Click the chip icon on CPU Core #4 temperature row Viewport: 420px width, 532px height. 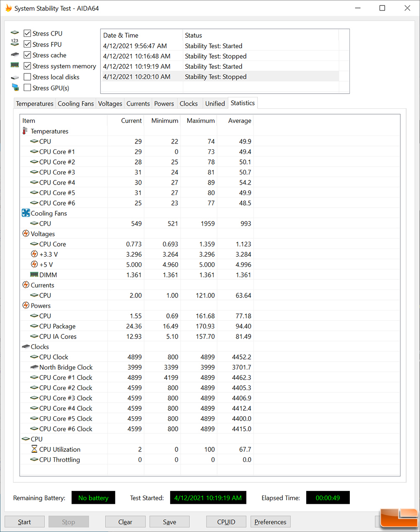34,182
